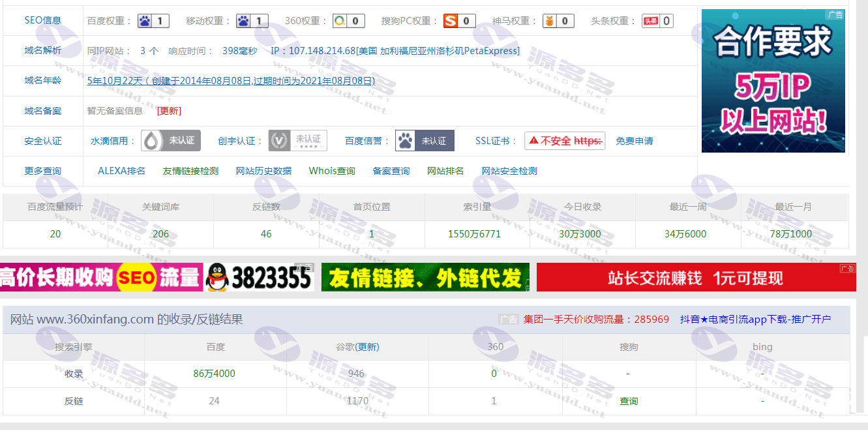The height and width of the screenshot is (433, 868).
Task: Click the mobile weight paw badge
Action: 252,21
